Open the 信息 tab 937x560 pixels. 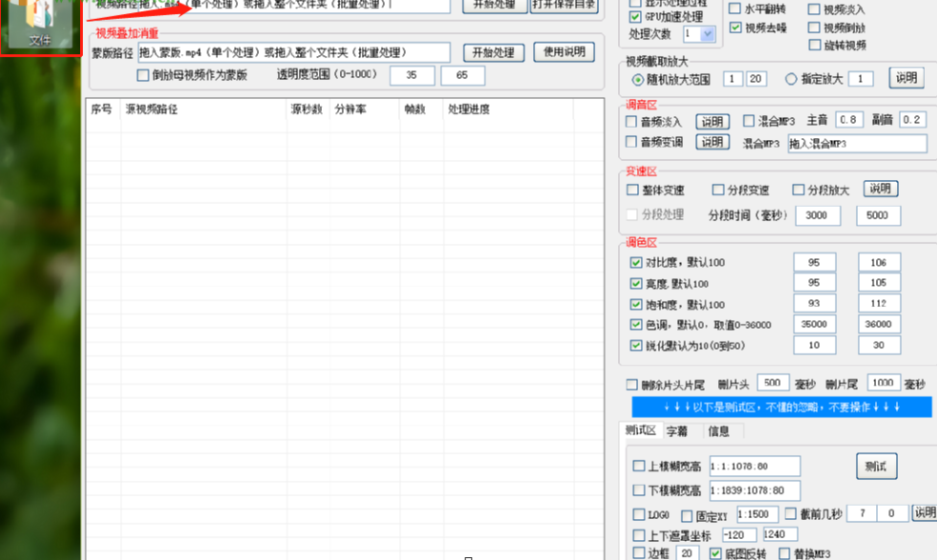pos(719,431)
